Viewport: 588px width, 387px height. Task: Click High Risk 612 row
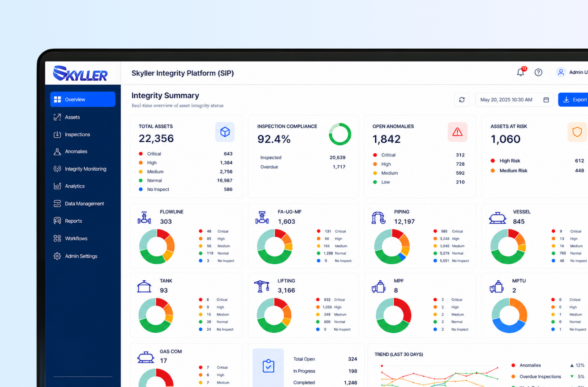tap(537, 161)
